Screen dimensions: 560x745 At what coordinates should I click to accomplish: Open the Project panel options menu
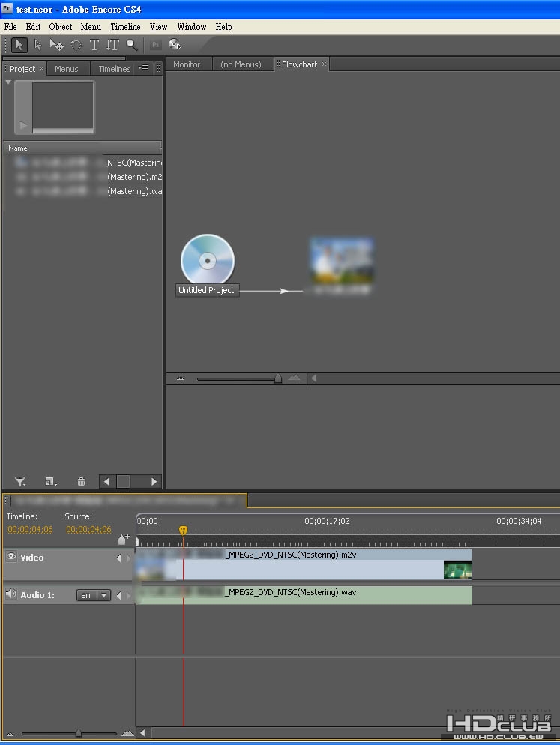[x=144, y=68]
